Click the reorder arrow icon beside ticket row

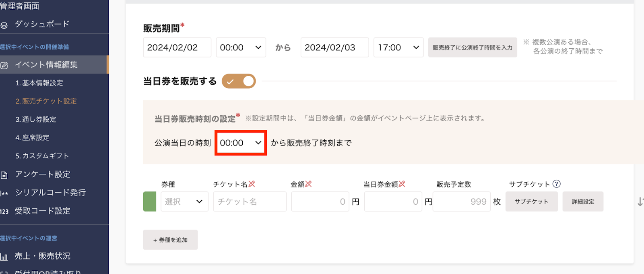click(640, 202)
